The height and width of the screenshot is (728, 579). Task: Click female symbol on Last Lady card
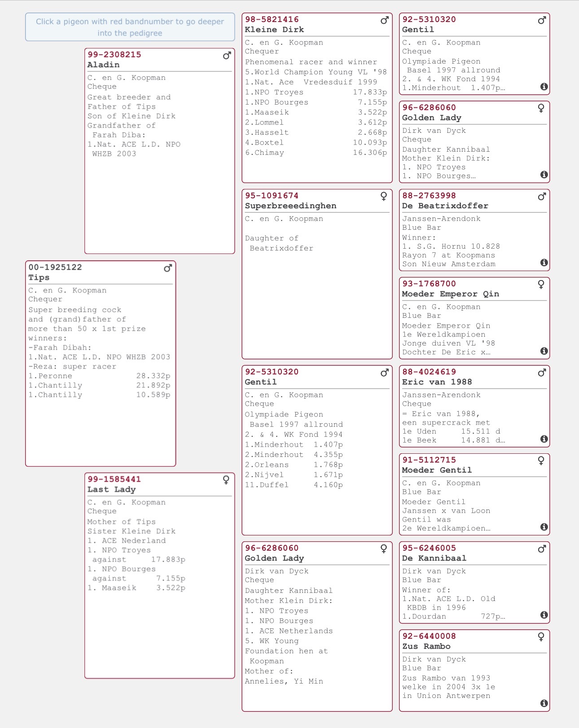tap(226, 480)
